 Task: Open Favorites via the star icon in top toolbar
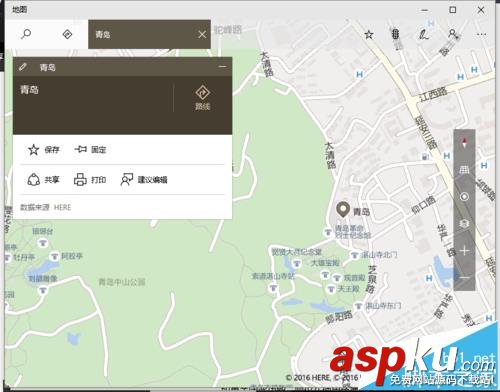click(x=369, y=34)
